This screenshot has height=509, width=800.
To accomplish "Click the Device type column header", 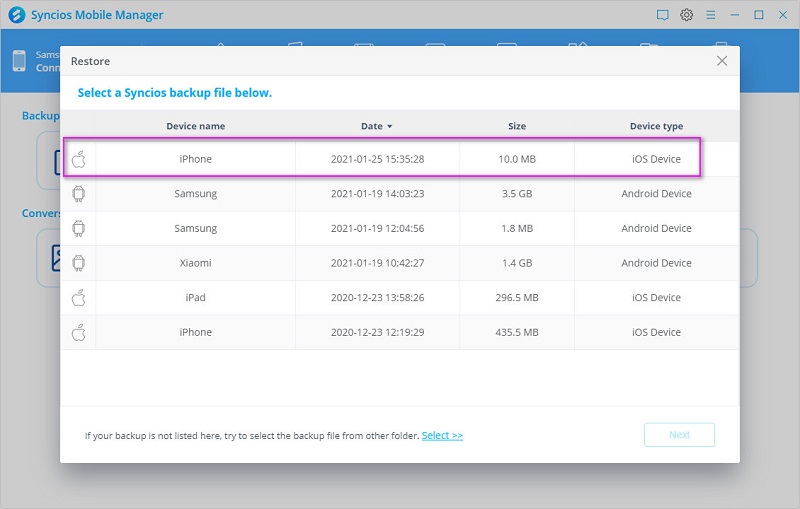I will (x=656, y=126).
